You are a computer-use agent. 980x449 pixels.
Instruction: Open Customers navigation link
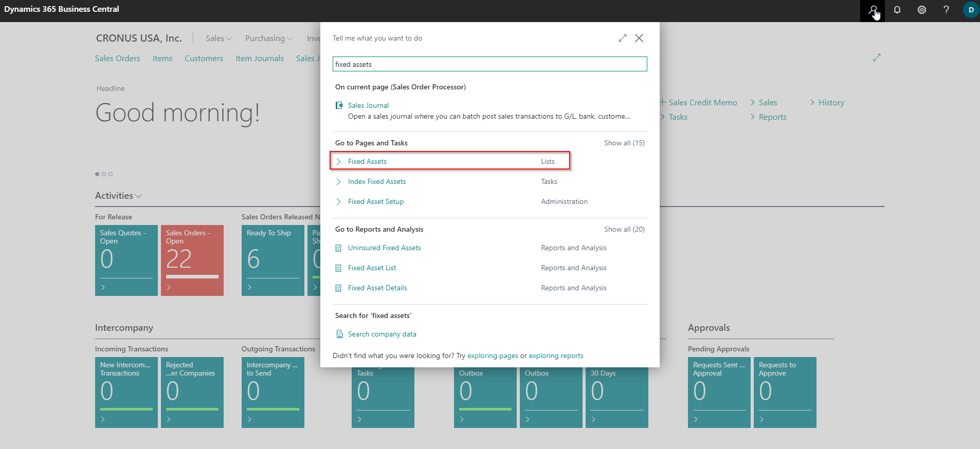204,58
